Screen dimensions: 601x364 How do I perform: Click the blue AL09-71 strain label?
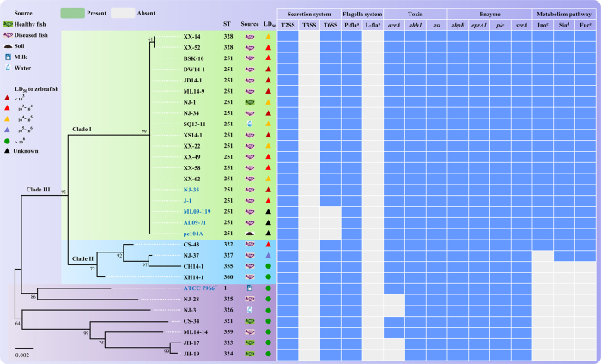click(194, 222)
